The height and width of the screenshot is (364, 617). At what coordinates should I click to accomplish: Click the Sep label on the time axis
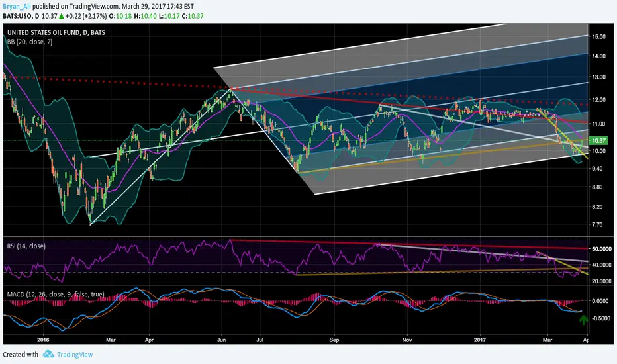(x=334, y=340)
